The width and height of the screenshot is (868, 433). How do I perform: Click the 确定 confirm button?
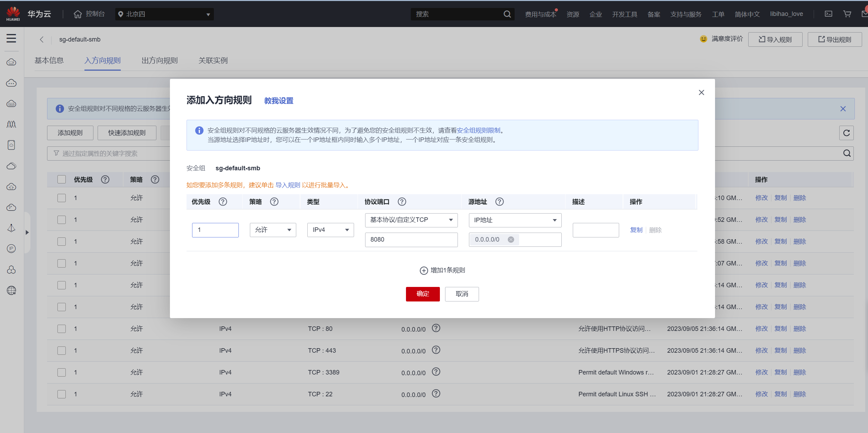coord(423,294)
